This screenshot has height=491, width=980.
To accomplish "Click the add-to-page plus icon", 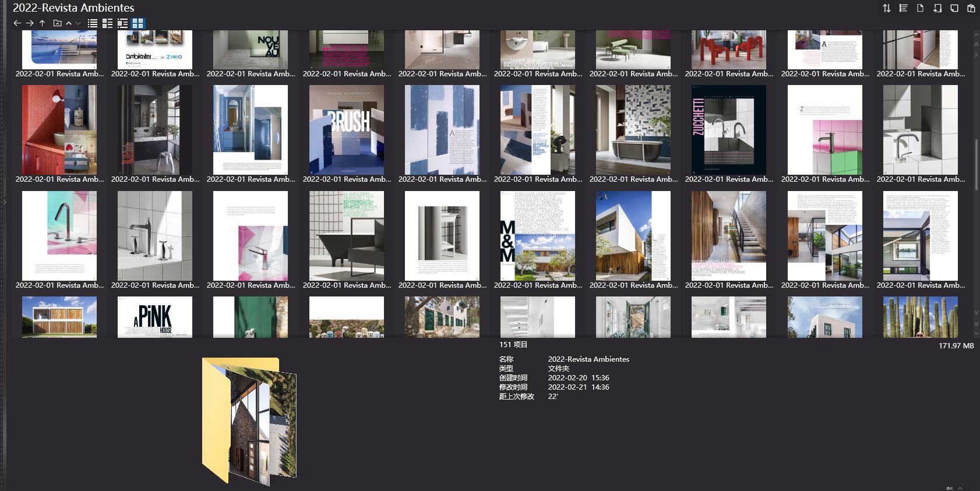I will click(937, 8).
